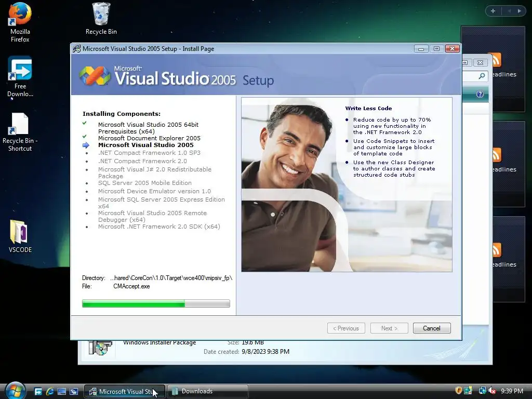Viewport: 532px width, 399px height.
Task: Click 'Microsoft .NET Framework 2.0 SDK (x64)' item
Action: (x=159, y=227)
